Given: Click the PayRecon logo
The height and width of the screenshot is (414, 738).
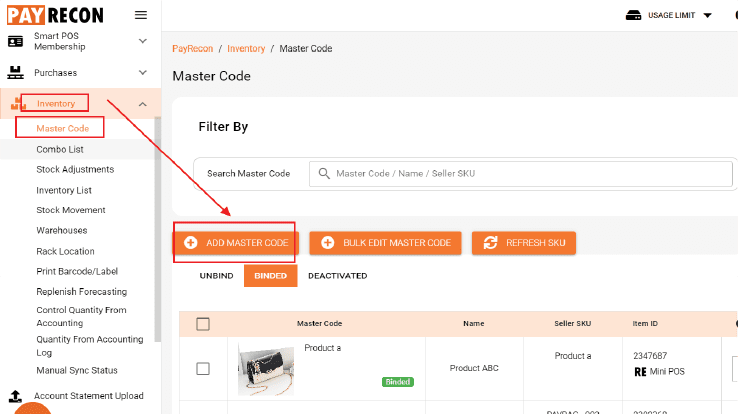Looking at the screenshot, I should (55, 15).
